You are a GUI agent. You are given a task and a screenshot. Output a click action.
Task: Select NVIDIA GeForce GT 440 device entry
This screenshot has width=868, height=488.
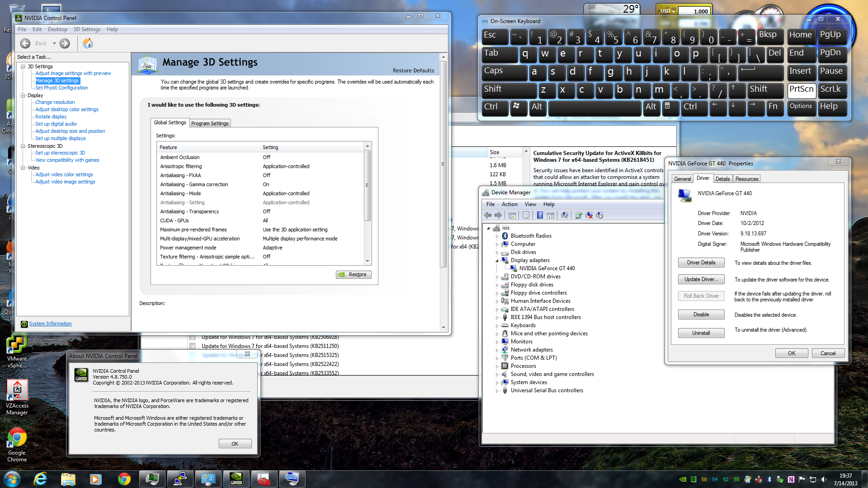coord(547,268)
